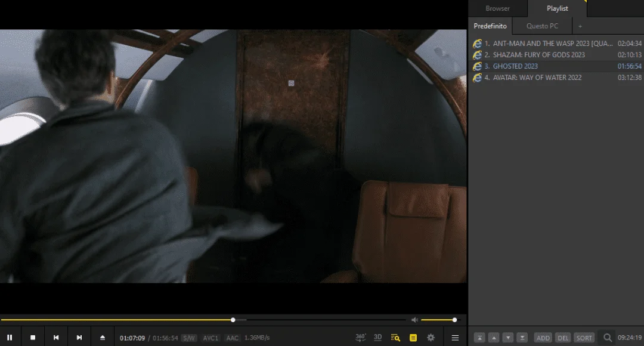Stop the video playback
Viewport: 644px width, 346px height.
(33, 338)
